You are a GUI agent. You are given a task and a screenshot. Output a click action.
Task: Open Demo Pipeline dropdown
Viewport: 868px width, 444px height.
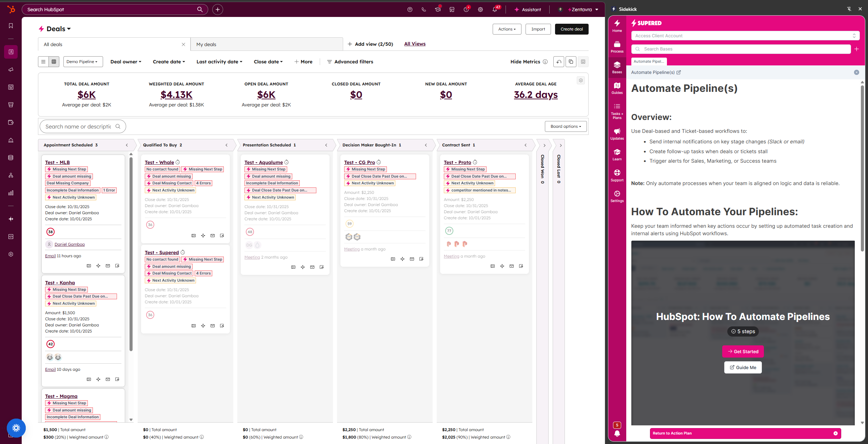click(83, 62)
